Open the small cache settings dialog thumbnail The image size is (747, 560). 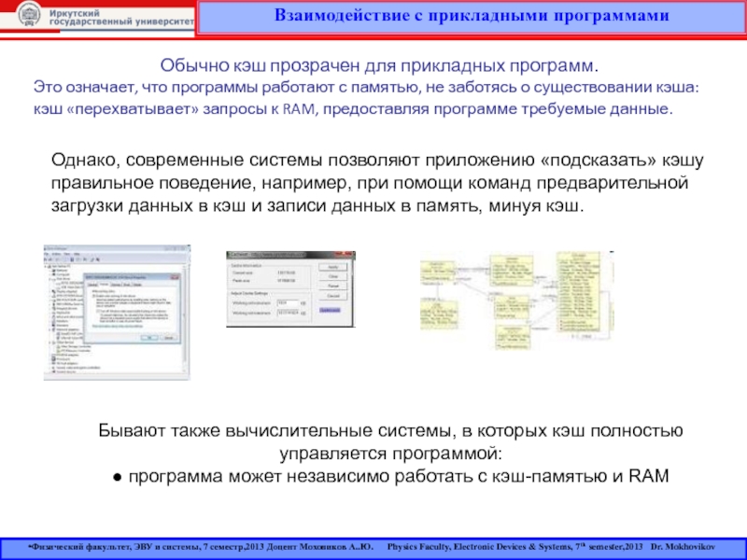pos(290,289)
